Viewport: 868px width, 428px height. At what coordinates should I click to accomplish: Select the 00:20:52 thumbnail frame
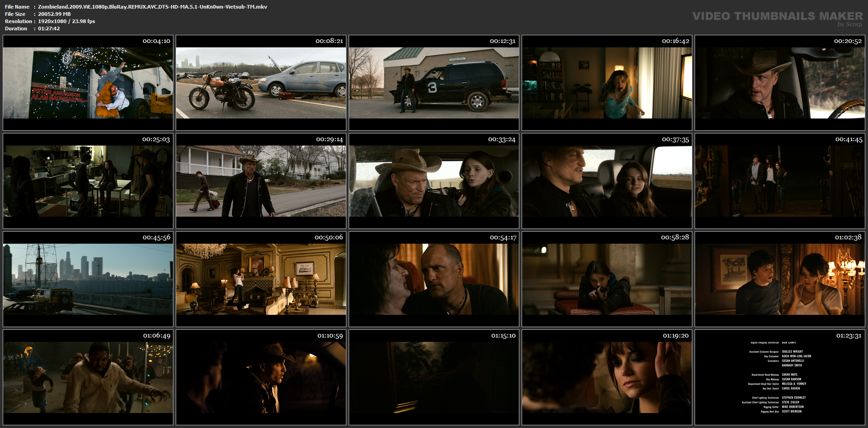click(780, 83)
